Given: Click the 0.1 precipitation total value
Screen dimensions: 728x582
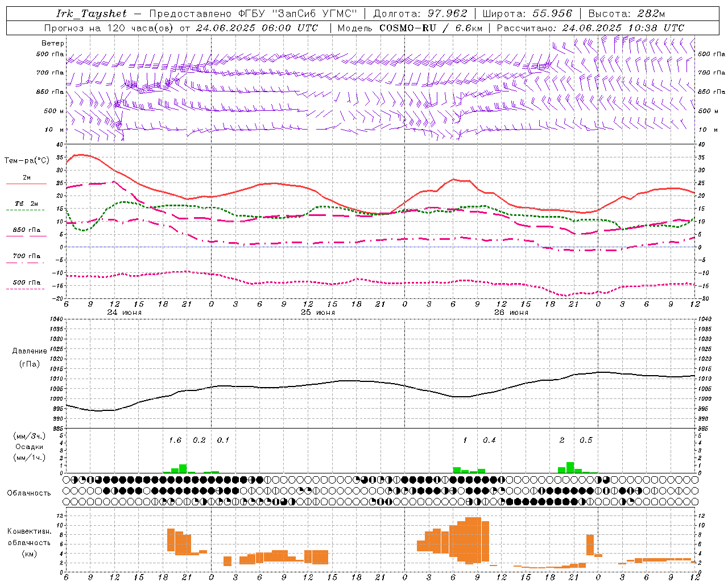Looking at the screenshot, I should pyautogui.click(x=224, y=440).
